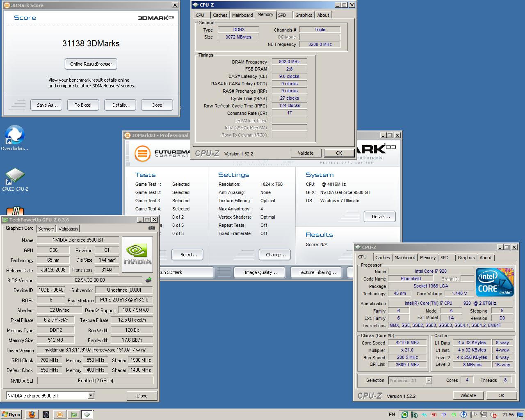Open About tab in lower CPU-Z window
The height and width of the screenshot is (420, 525).
click(486, 258)
